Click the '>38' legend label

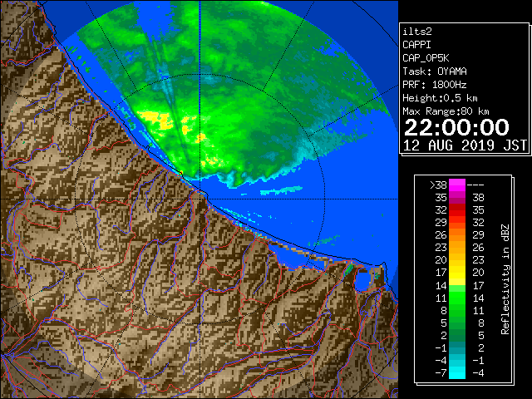click(x=438, y=185)
